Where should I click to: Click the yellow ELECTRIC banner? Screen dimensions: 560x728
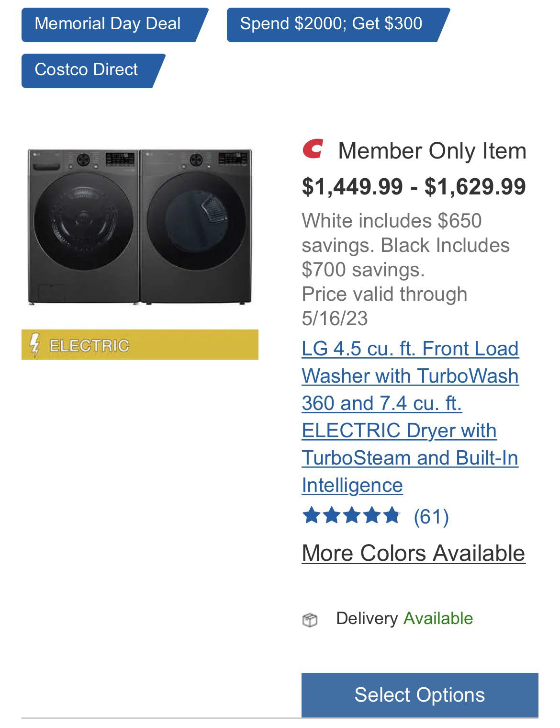[139, 345]
